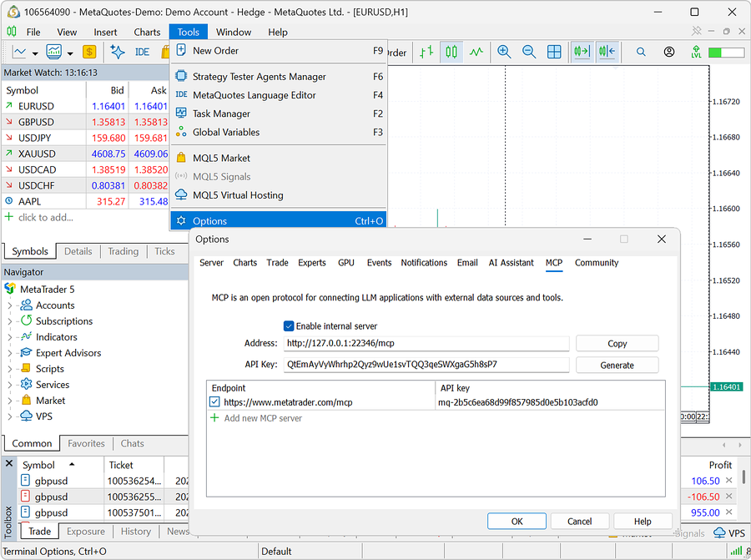
Task: Open Favorites tab in Navigator
Action: tap(86, 443)
